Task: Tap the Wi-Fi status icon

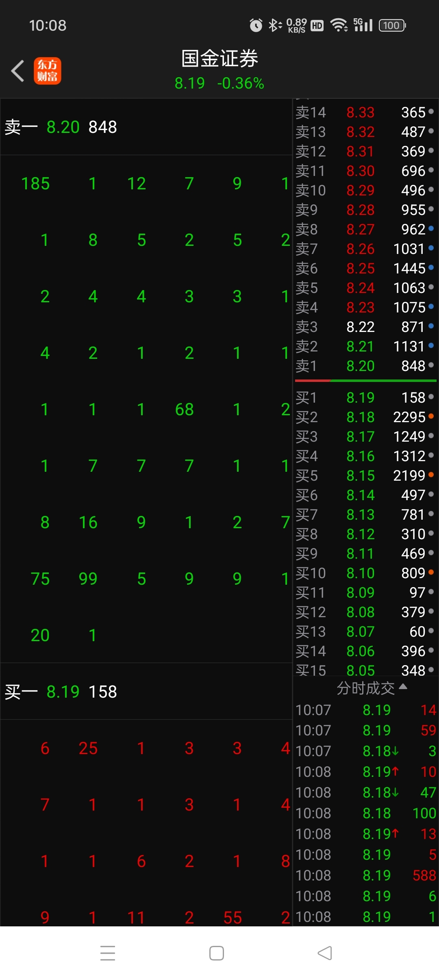Action: tap(339, 25)
